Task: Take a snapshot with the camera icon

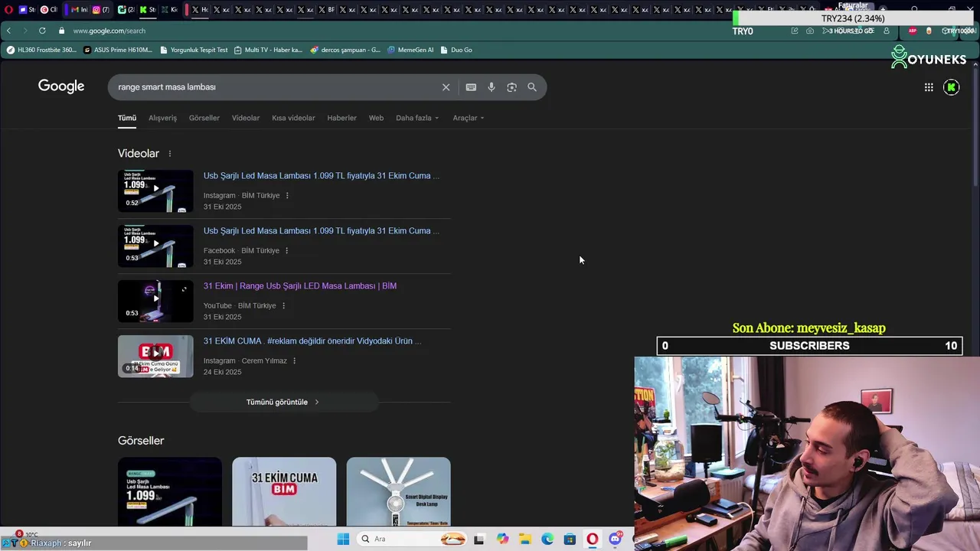Action: [x=810, y=31]
